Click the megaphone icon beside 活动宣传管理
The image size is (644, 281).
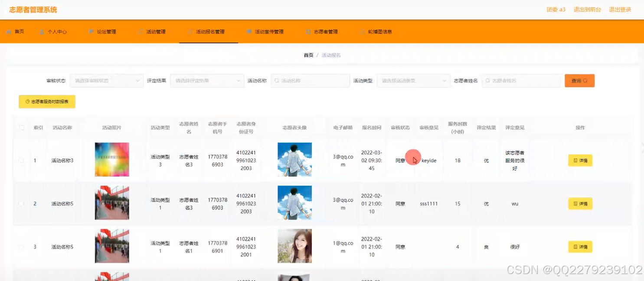coord(248,31)
